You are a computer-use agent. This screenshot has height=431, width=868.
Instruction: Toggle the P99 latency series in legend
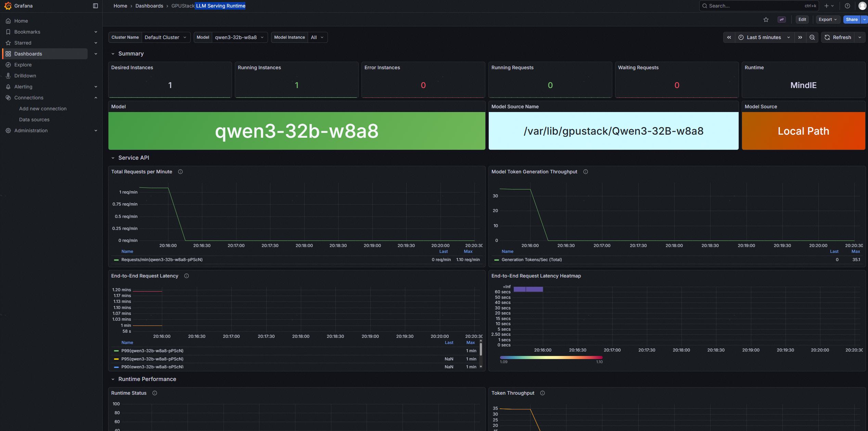tap(152, 350)
